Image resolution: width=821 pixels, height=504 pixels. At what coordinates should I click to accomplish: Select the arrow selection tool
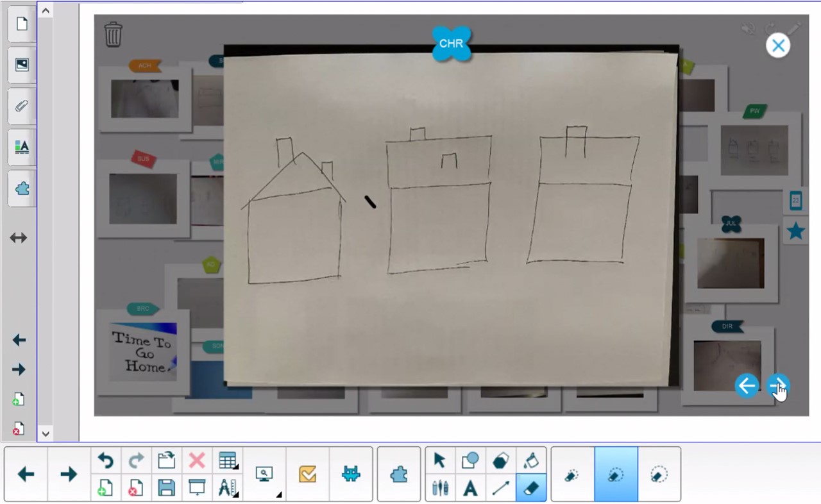(x=439, y=460)
